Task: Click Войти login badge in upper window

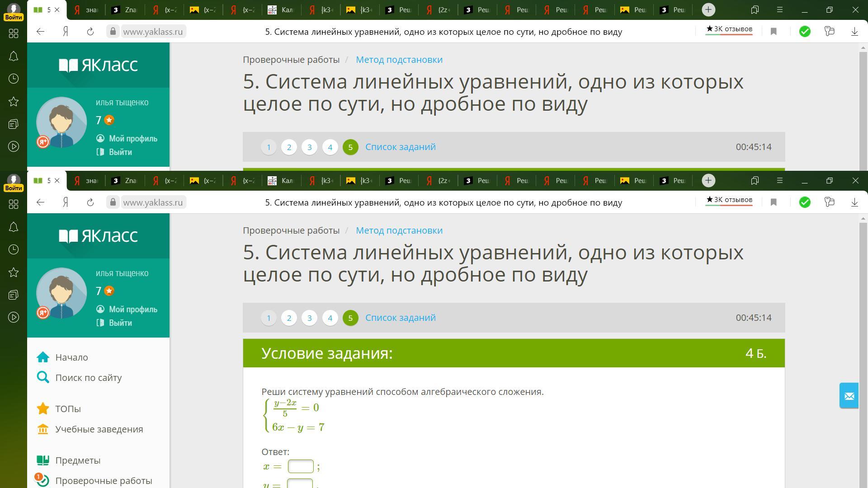Action: click(14, 17)
